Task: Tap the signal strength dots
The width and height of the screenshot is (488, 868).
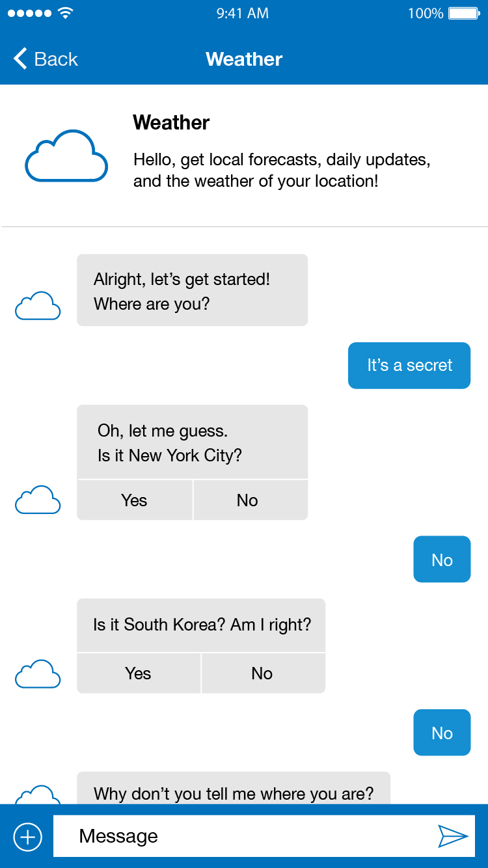Action: click(29, 13)
